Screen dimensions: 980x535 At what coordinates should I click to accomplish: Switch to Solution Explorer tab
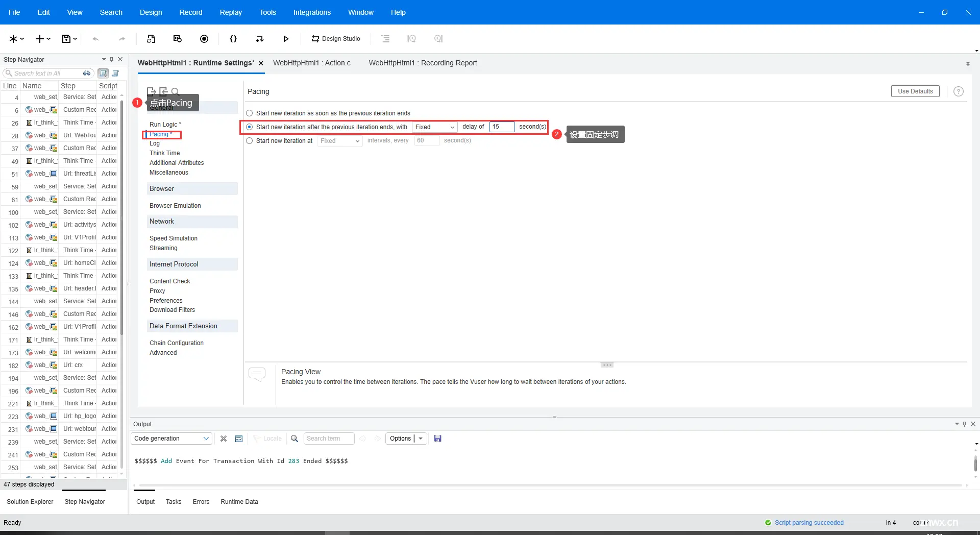click(x=30, y=502)
